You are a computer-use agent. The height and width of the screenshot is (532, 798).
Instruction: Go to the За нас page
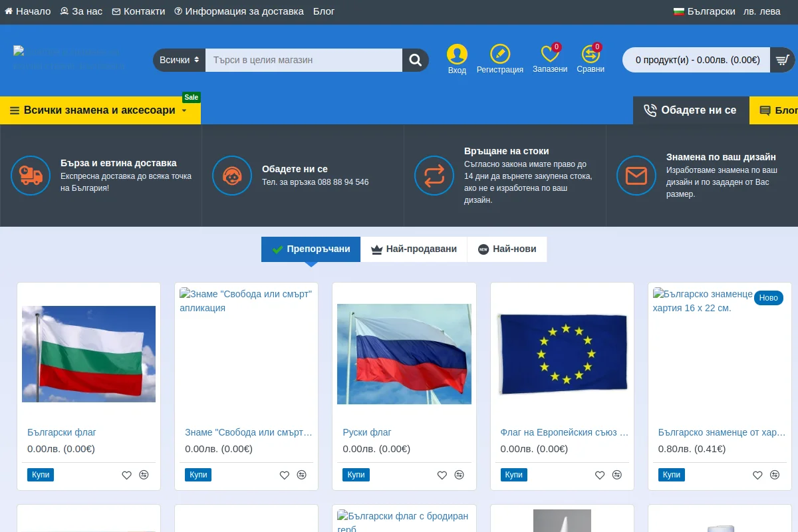pyautogui.click(x=81, y=11)
